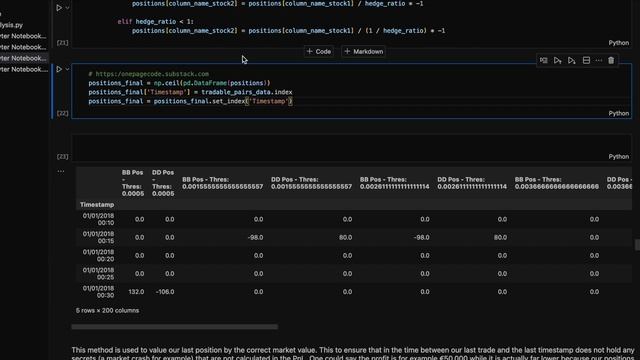This screenshot has width=640, height=360.
Task: Execute Above Cells from cell toolbar
Action: (558, 60)
